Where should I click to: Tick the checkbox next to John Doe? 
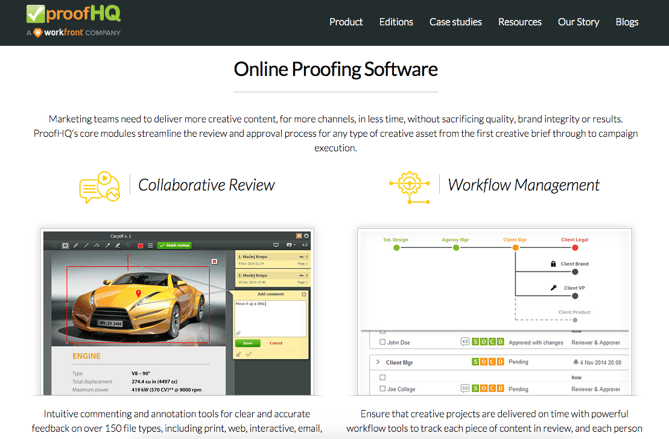[x=382, y=342]
